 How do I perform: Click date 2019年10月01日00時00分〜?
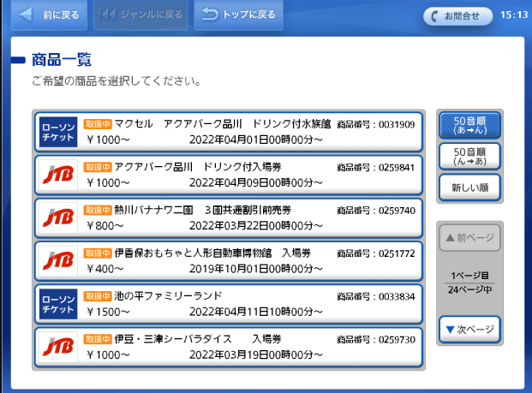(x=256, y=269)
